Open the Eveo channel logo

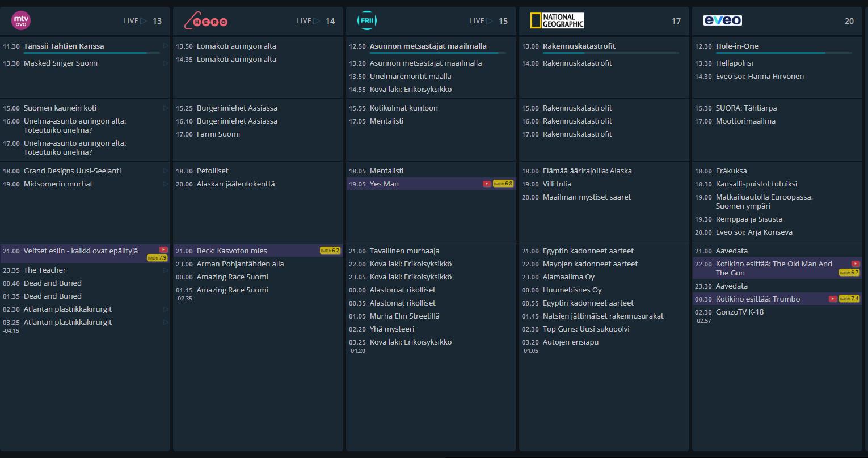point(722,21)
